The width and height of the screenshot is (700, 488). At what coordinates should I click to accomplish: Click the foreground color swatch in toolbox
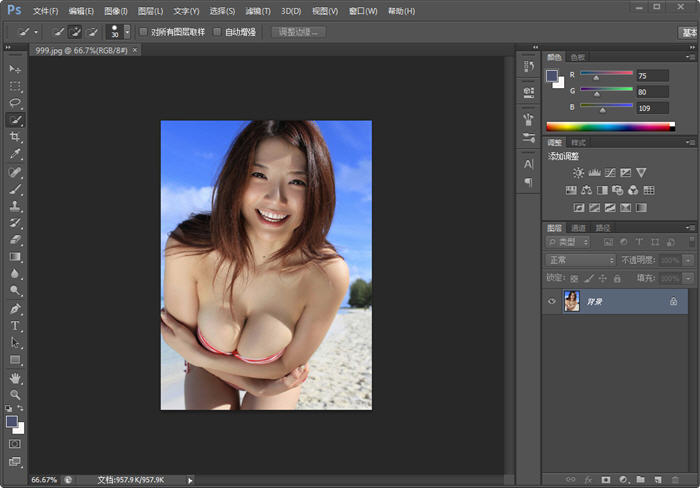coord(12,421)
